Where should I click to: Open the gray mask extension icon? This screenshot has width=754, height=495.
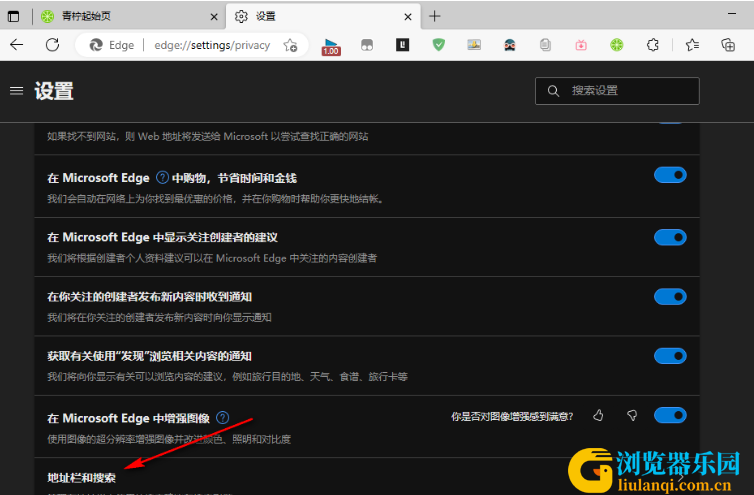point(367,45)
